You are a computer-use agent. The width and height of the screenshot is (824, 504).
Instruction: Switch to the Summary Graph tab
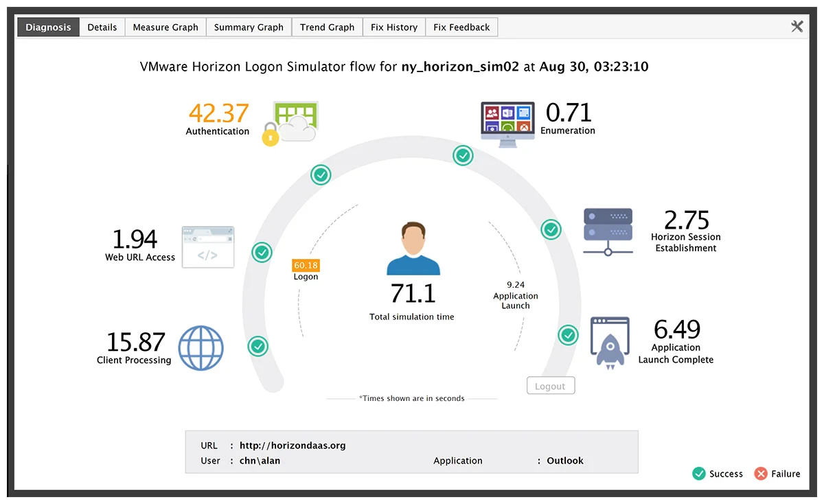tap(249, 27)
